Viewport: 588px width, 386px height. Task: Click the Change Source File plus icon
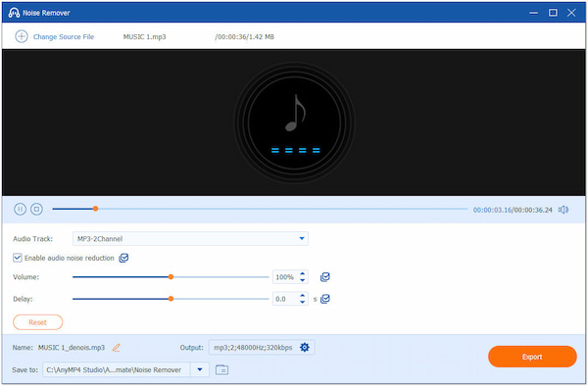(x=22, y=36)
